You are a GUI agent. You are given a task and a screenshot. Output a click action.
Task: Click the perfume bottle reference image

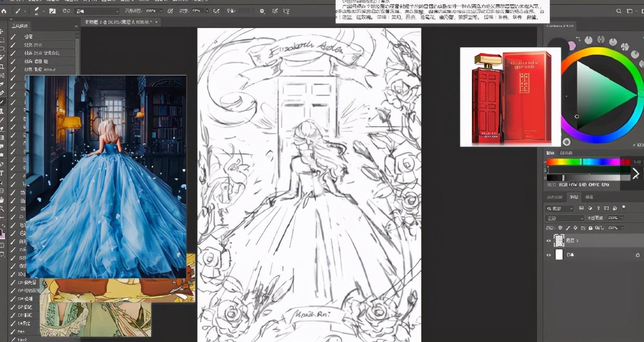(510, 97)
